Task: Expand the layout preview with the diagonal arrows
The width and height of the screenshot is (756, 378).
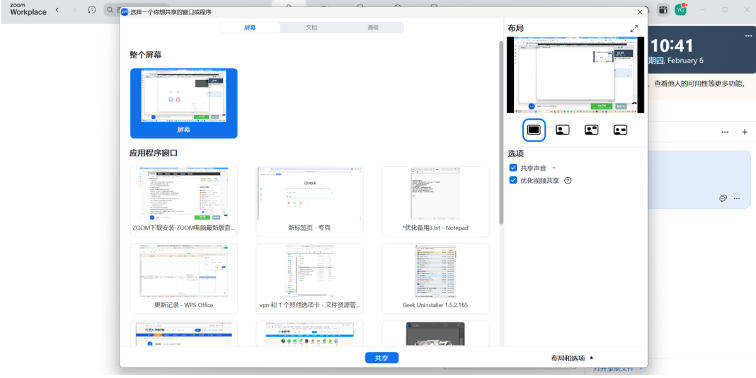Action: click(634, 29)
